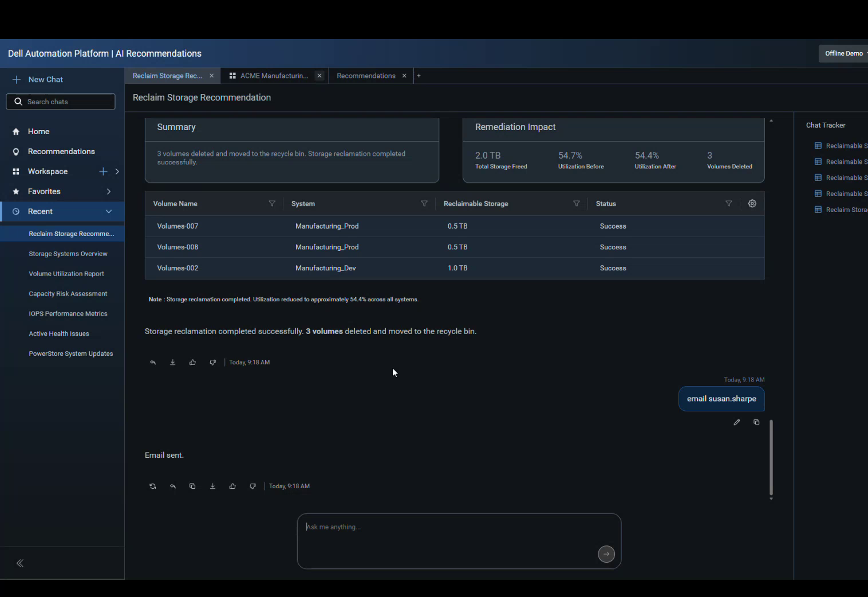Click the search magnifier icon in sidebar
868x597 pixels.
click(x=18, y=101)
